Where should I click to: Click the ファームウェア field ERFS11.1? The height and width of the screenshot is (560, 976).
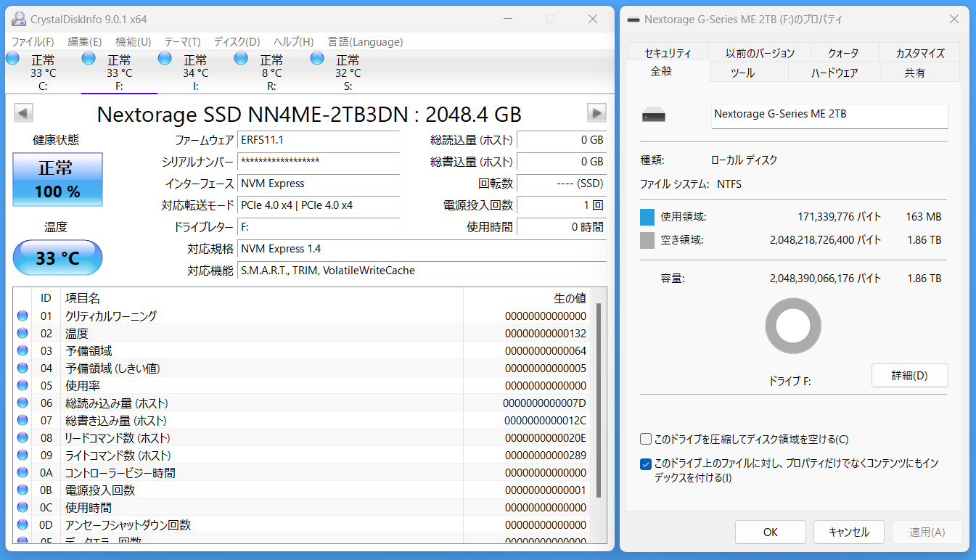pyautogui.click(x=319, y=140)
